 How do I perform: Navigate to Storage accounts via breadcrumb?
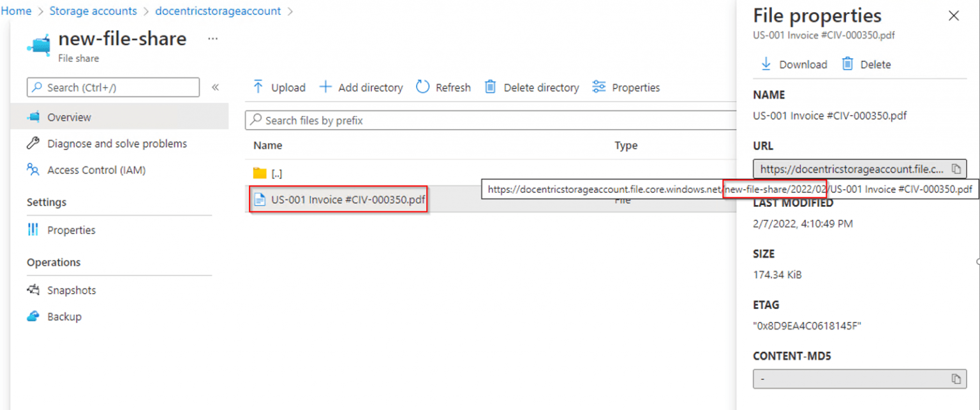(93, 10)
